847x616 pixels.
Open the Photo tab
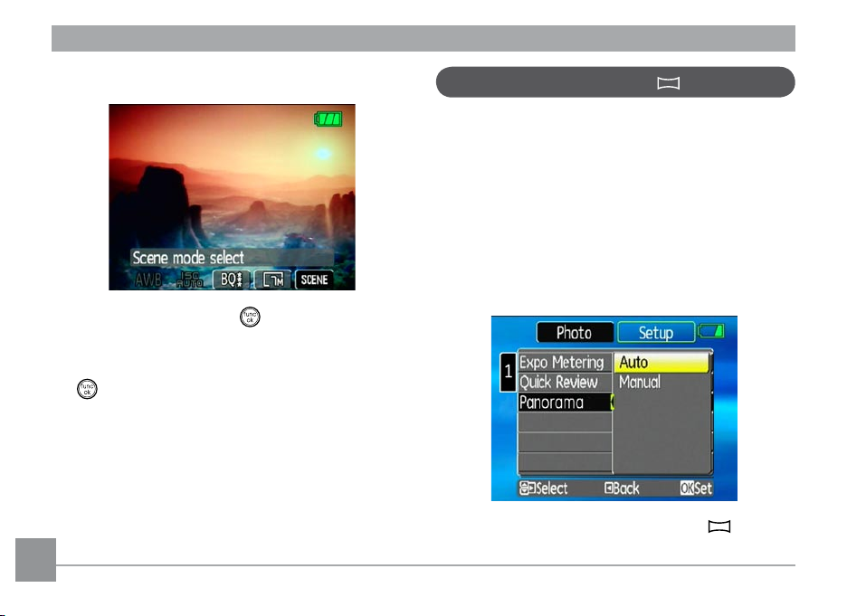pyautogui.click(x=574, y=333)
